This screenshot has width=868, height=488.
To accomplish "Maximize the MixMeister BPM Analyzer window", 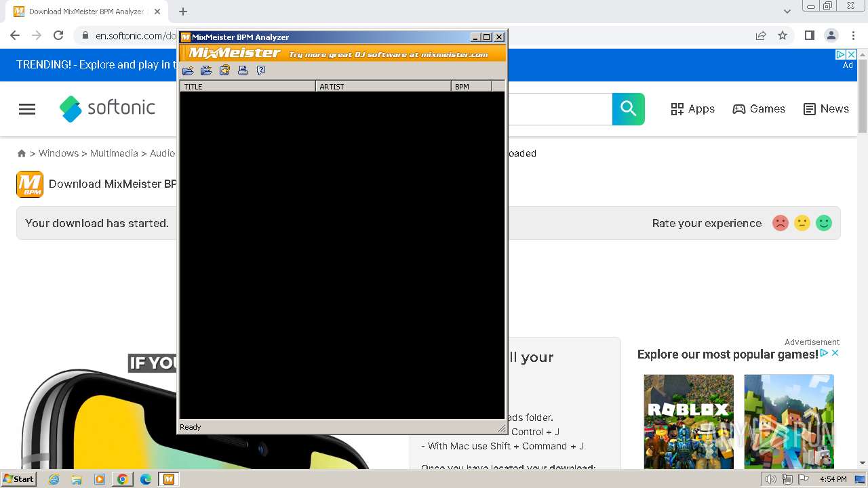I will 487,37.
